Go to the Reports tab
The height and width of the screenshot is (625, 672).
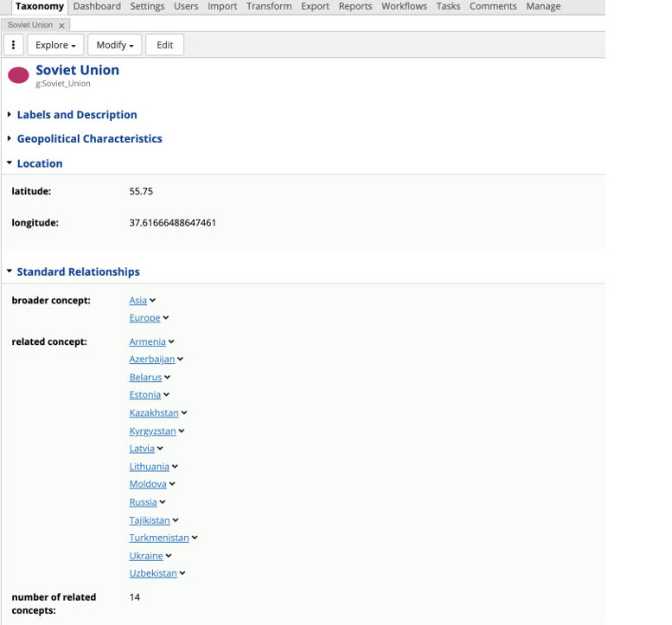tap(355, 6)
